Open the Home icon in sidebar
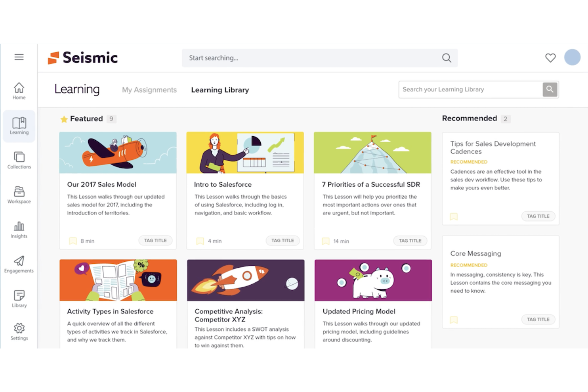 point(19,91)
